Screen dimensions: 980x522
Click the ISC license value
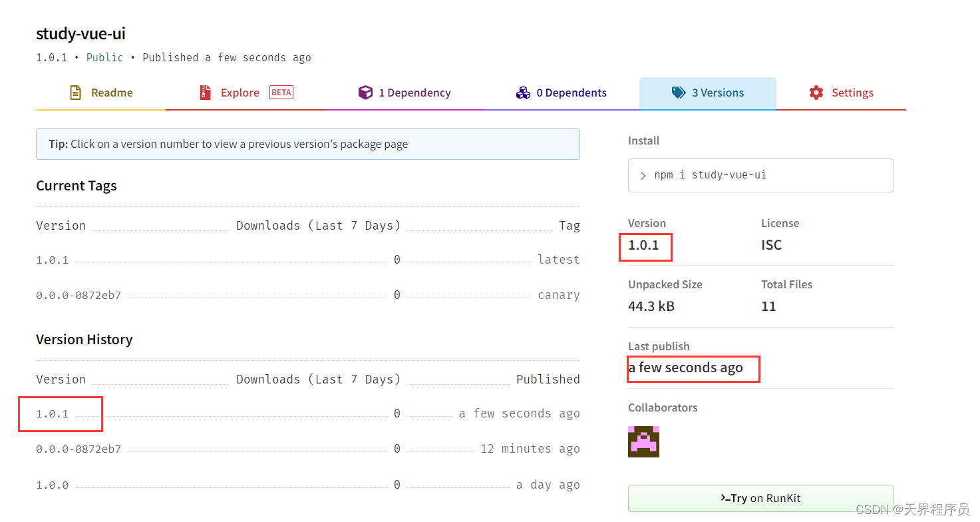click(x=771, y=245)
